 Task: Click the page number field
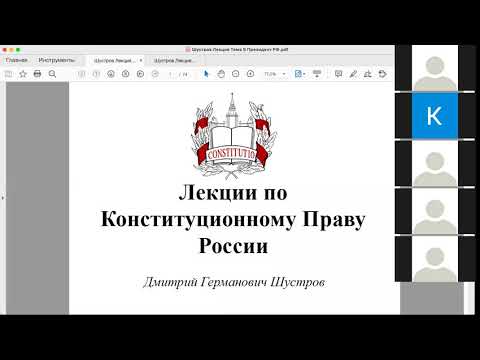pos(171,74)
